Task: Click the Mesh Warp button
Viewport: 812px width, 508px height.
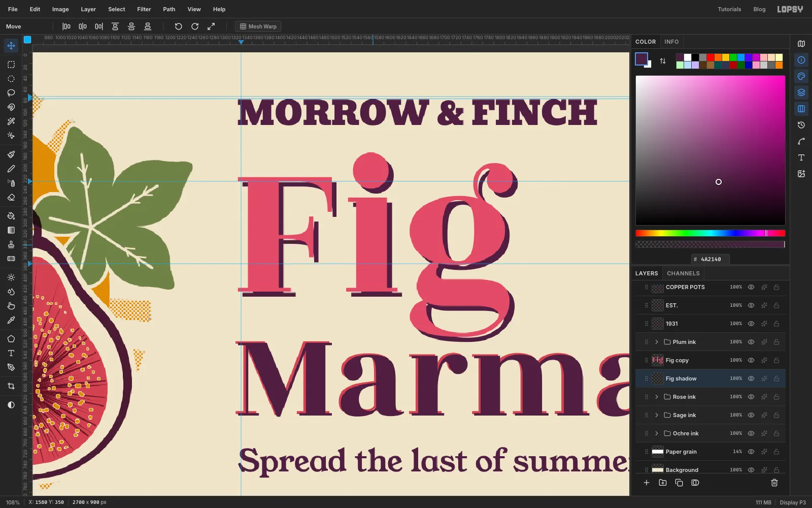Action: [x=258, y=26]
